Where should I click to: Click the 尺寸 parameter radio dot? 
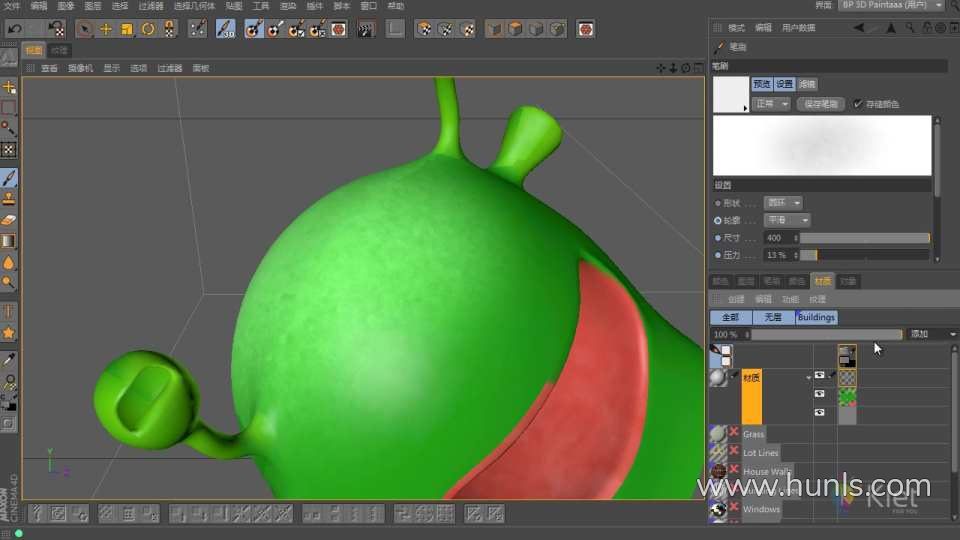coord(718,238)
